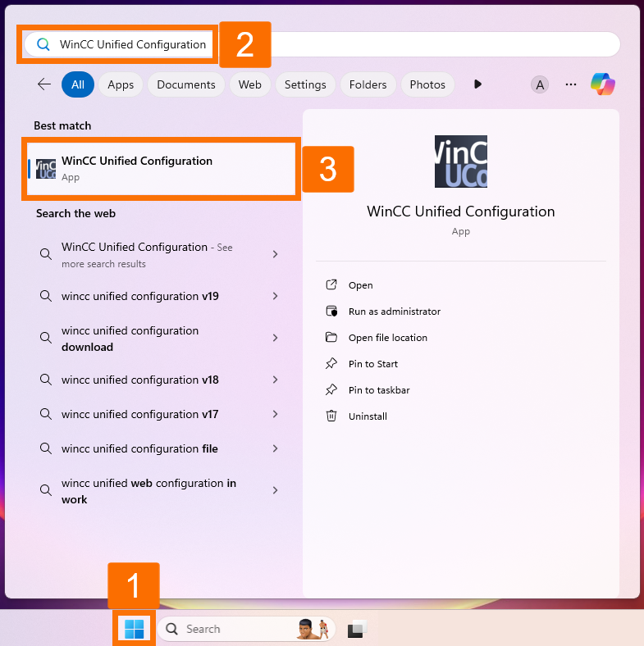Click the arrow showing more filter tabs
The height and width of the screenshot is (646, 644).
[477, 84]
